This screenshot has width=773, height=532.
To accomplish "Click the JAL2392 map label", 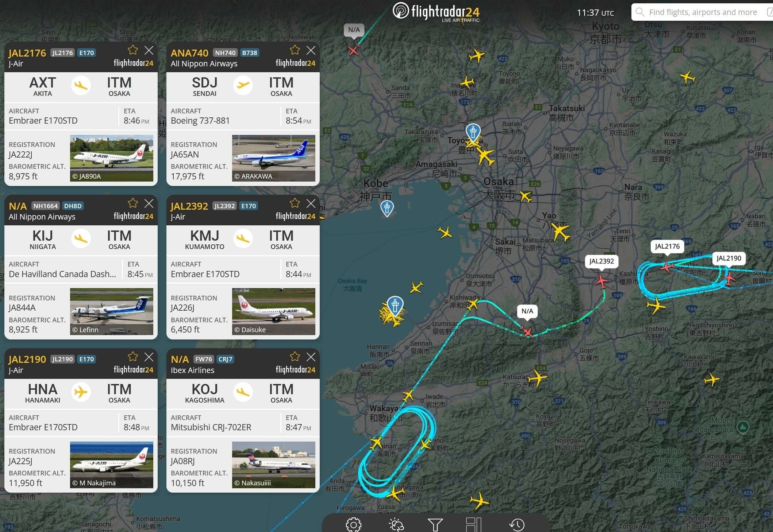I will (x=601, y=261).
